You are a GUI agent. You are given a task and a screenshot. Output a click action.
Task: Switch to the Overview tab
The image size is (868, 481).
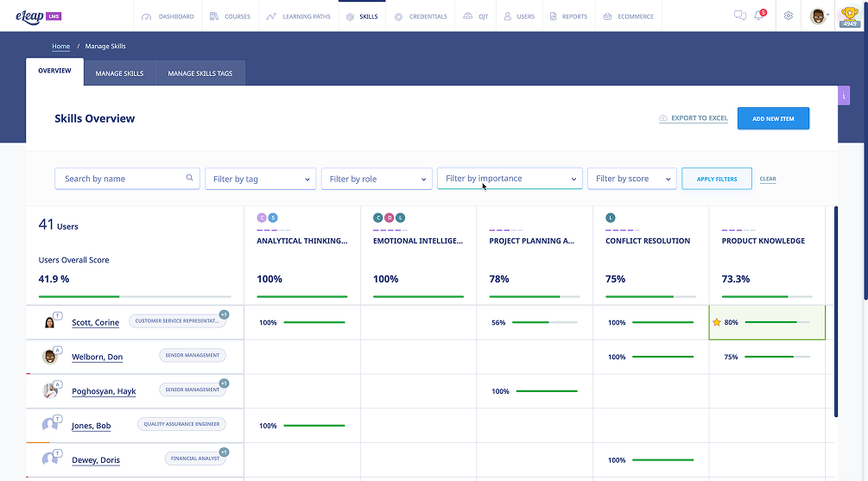(54, 72)
